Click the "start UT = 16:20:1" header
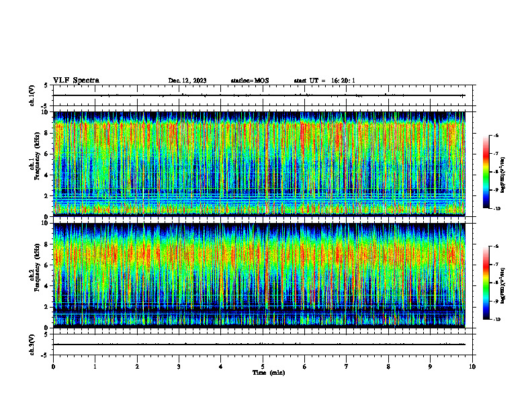 coord(324,81)
